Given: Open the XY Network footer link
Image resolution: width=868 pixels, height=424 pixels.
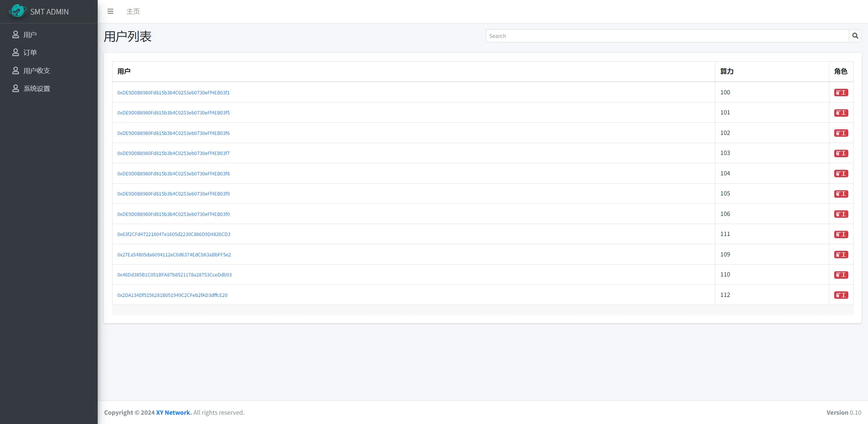Looking at the screenshot, I should pos(173,412).
